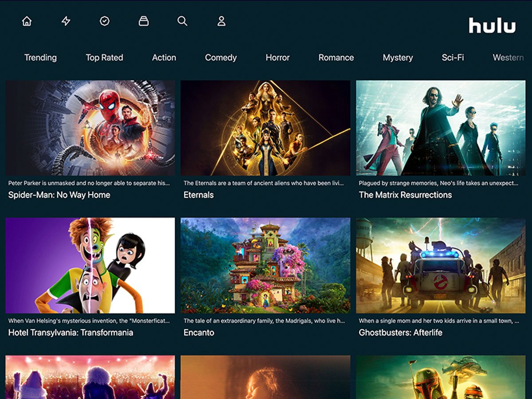Click 'When a single mom' description

pyautogui.click(x=439, y=321)
